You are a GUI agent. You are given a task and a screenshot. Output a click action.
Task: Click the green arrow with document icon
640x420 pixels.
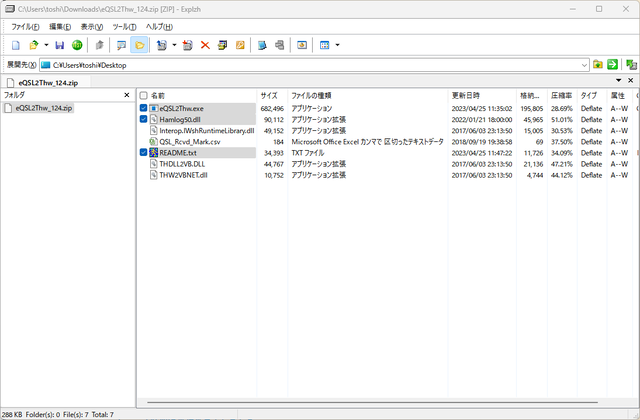(631, 64)
